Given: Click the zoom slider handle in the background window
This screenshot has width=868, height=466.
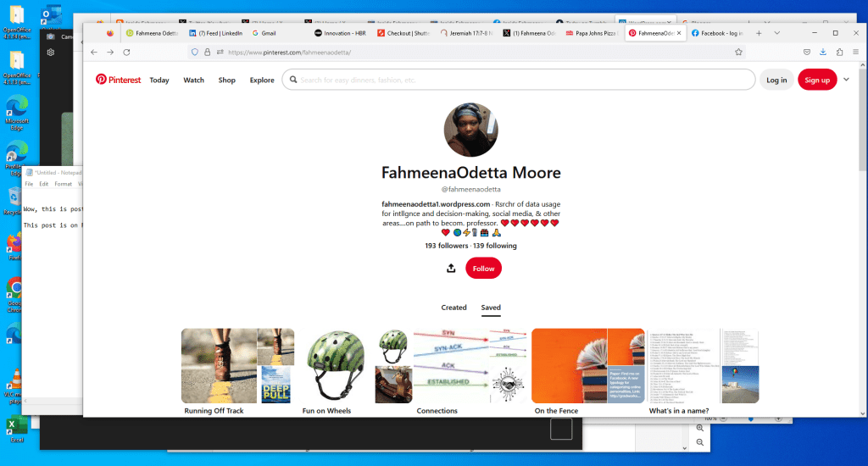Looking at the screenshot, I should tap(751, 419).
